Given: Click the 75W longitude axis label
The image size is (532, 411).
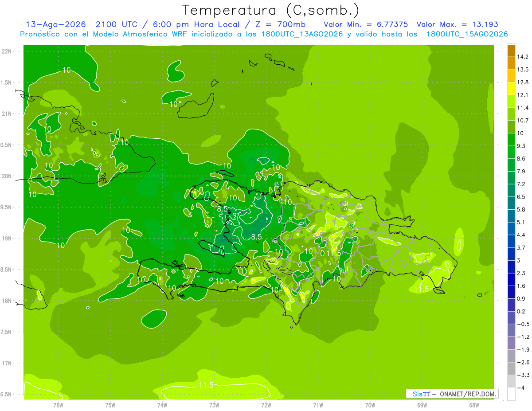Looking at the screenshot, I should [x=110, y=405].
